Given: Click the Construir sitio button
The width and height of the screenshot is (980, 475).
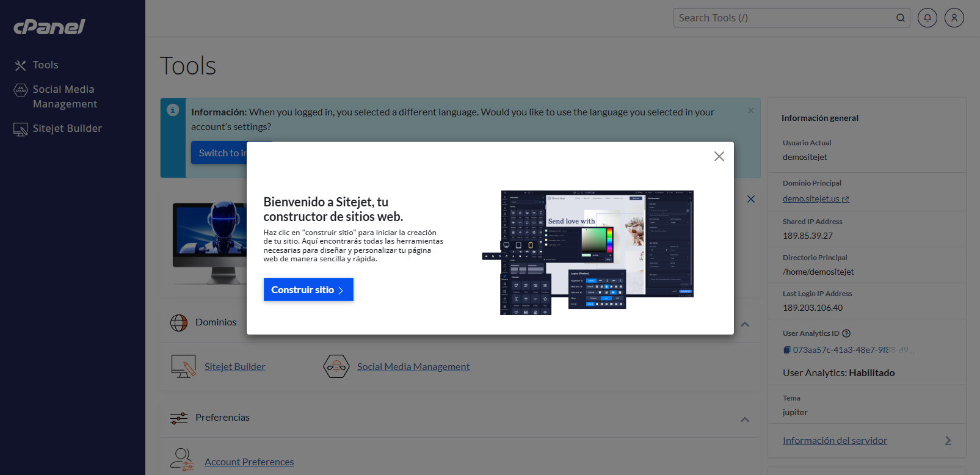Looking at the screenshot, I should [x=308, y=289].
